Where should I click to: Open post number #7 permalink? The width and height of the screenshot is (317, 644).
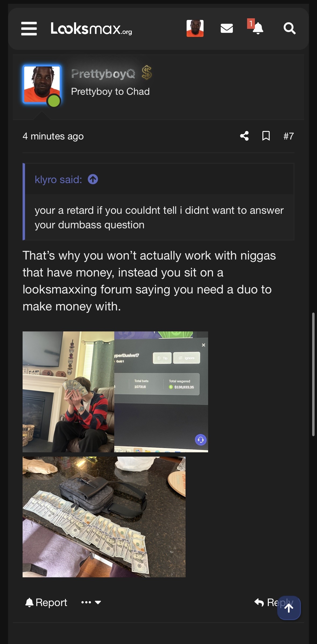click(x=288, y=136)
